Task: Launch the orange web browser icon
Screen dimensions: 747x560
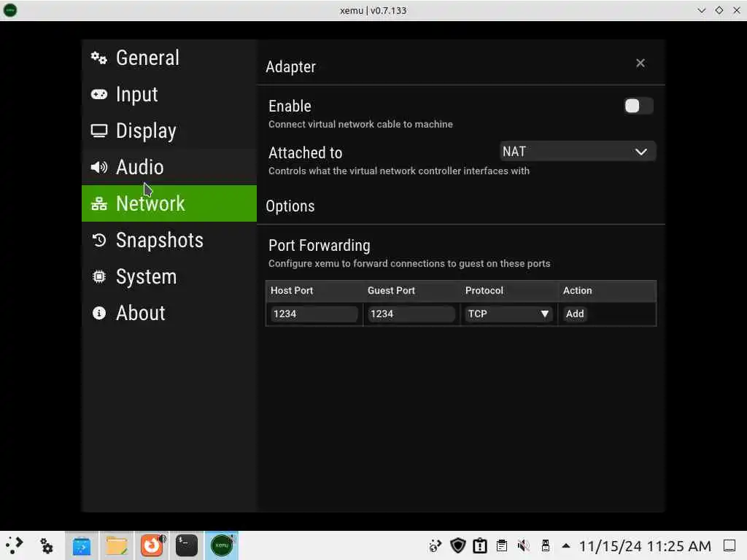Action: (152, 545)
